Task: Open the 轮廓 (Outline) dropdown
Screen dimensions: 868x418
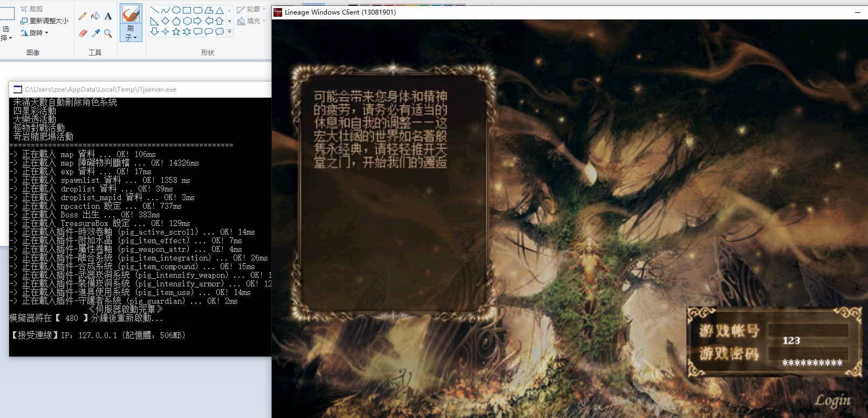Action: 251,9
